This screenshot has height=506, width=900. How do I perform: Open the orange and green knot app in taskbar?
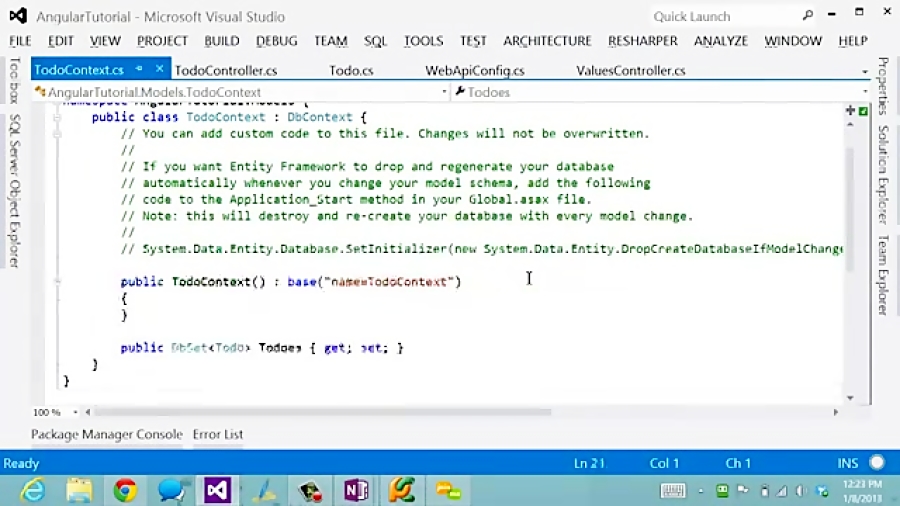(x=402, y=491)
